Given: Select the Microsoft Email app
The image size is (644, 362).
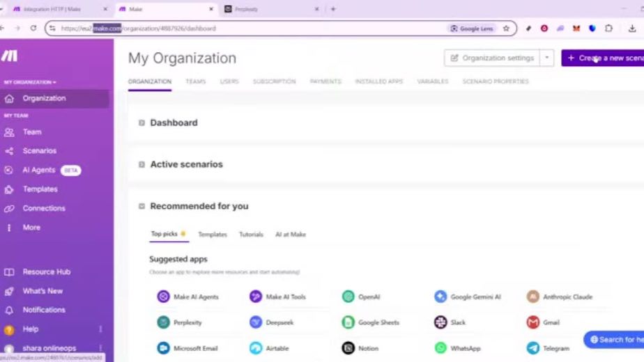Looking at the screenshot, I should tap(187, 349).
